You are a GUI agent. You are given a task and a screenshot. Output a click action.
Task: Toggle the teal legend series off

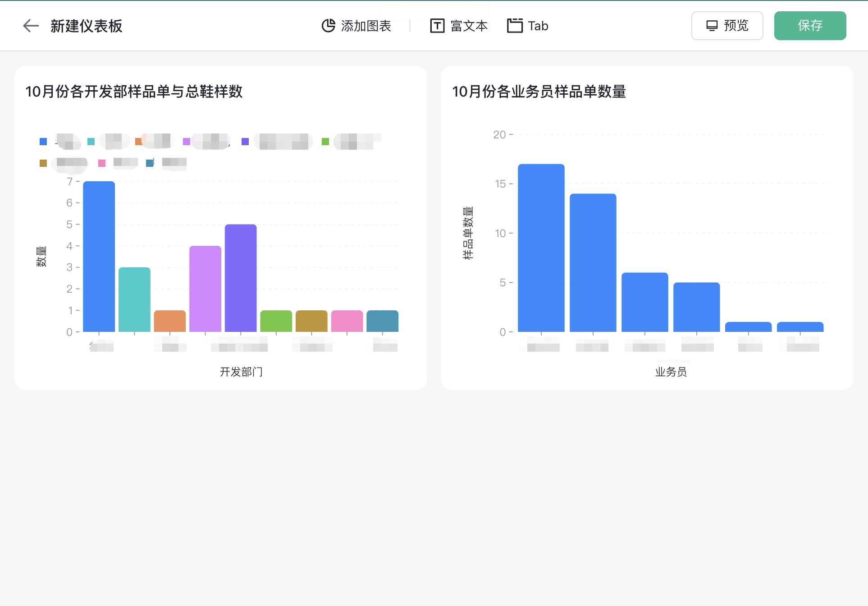coord(90,141)
